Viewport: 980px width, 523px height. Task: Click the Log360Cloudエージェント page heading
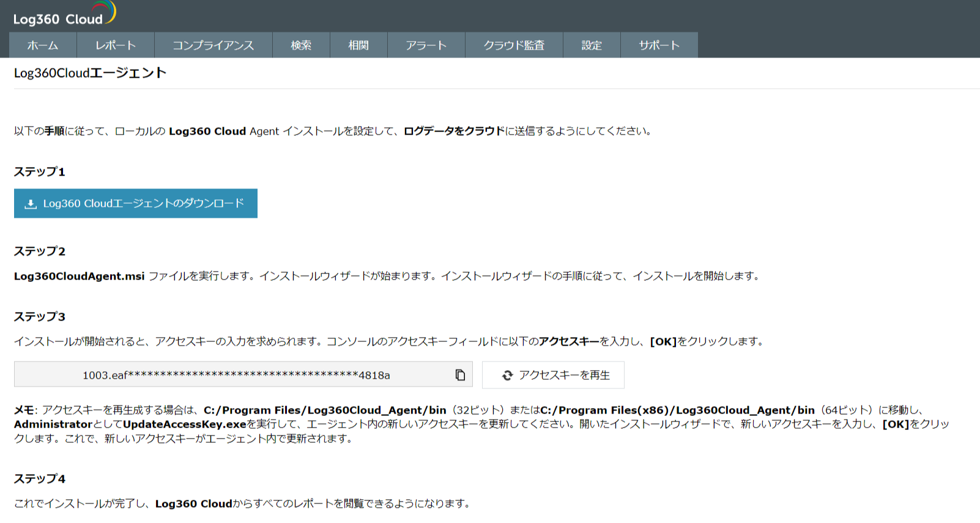(x=91, y=73)
